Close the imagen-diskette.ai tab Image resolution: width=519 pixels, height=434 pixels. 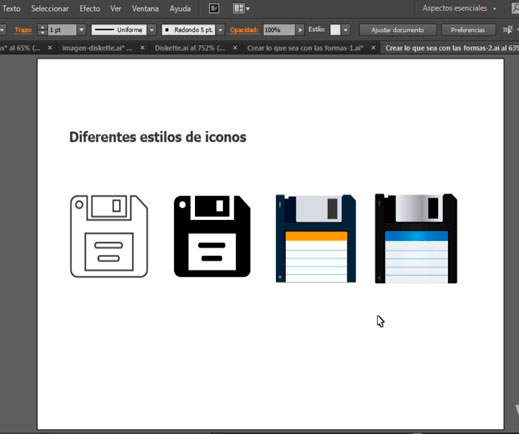point(142,48)
